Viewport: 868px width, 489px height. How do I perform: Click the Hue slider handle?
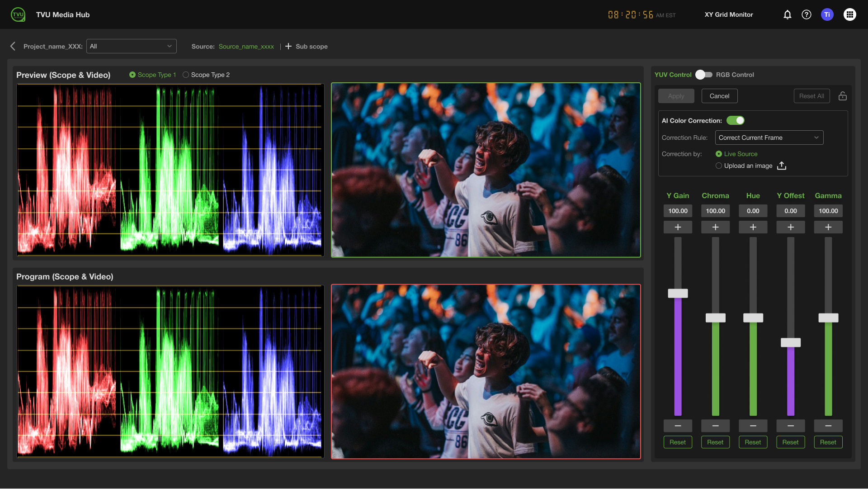click(x=753, y=318)
